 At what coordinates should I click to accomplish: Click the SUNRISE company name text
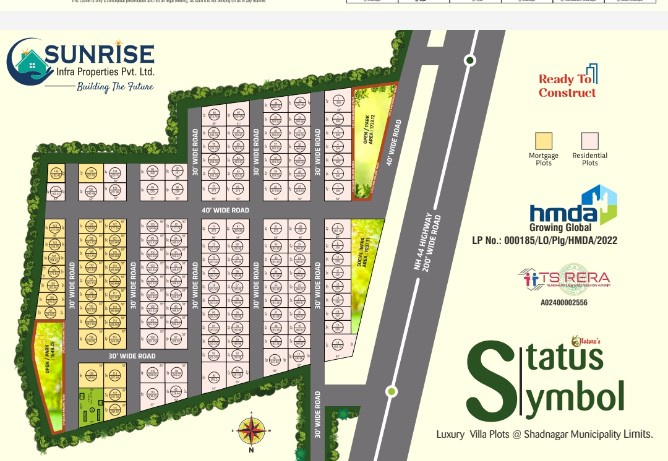106,54
